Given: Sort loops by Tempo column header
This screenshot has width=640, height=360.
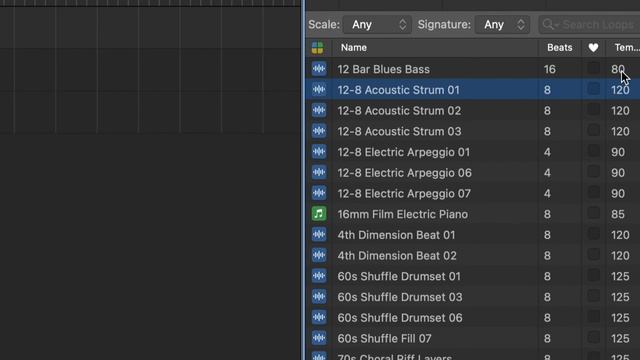Looking at the screenshot, I should click(627, 48).
